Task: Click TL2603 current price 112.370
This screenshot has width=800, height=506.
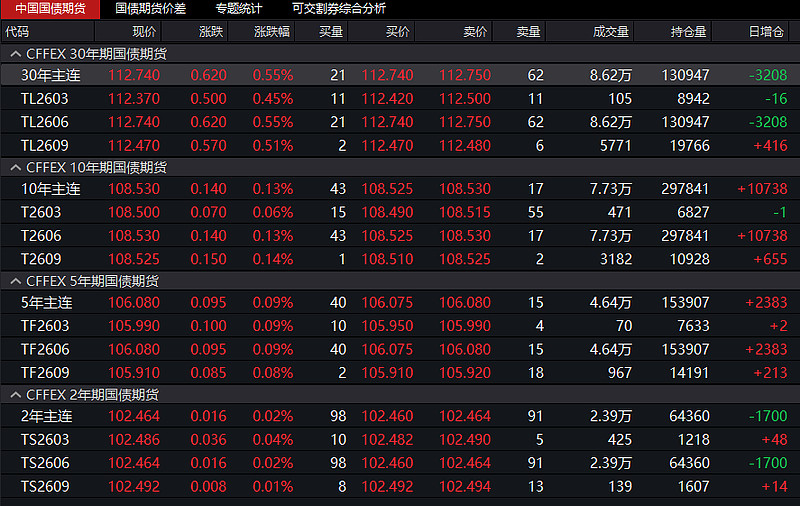Action: (134, 98)
